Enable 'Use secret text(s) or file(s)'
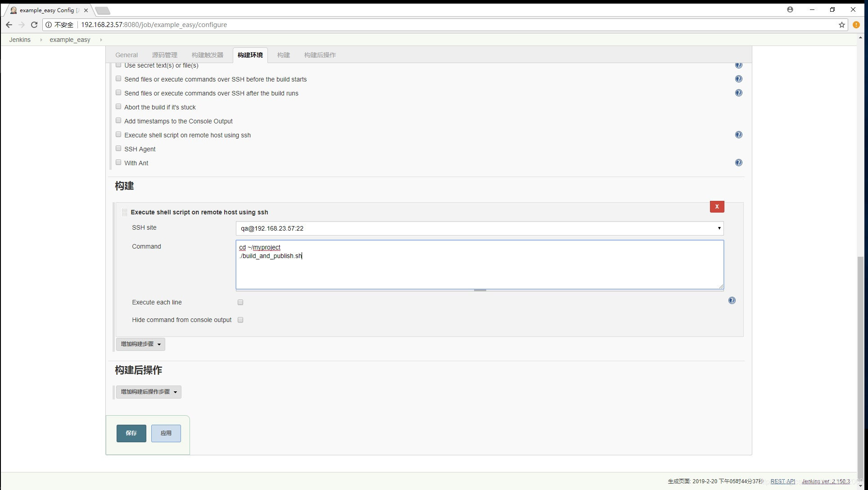 [118, 65]
